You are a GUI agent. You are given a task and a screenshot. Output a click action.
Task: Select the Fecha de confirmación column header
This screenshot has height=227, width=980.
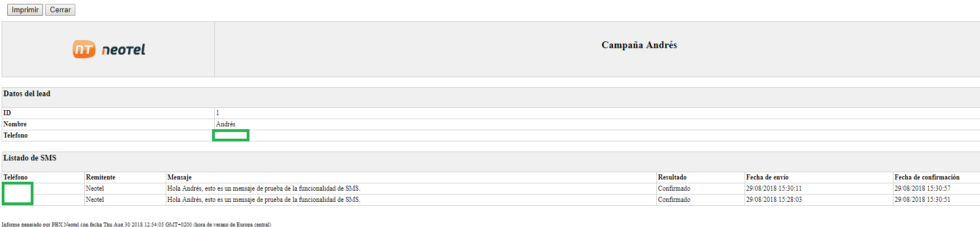click(x=927, y=177)
